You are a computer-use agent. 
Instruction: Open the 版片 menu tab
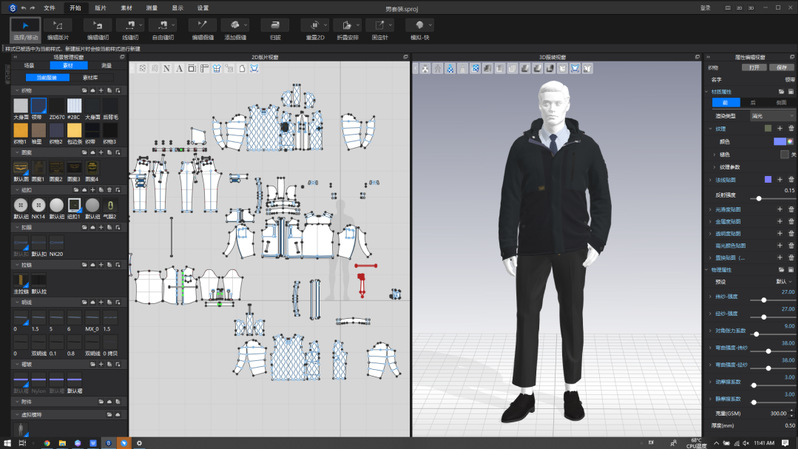100,7
